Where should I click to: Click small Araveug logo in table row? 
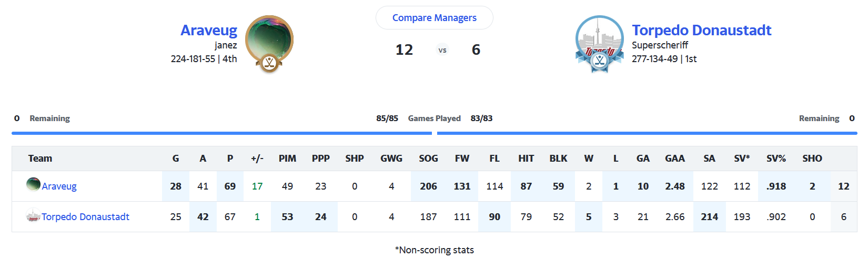[33, 184]
